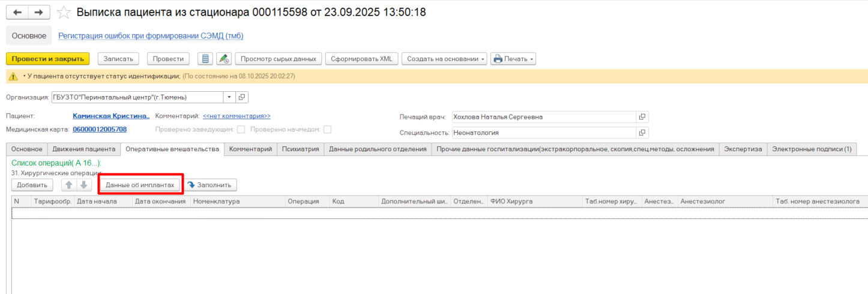868x294 pixels.
Task: Click the pen-with-clock toolbar icon
Action: (224, 59)
